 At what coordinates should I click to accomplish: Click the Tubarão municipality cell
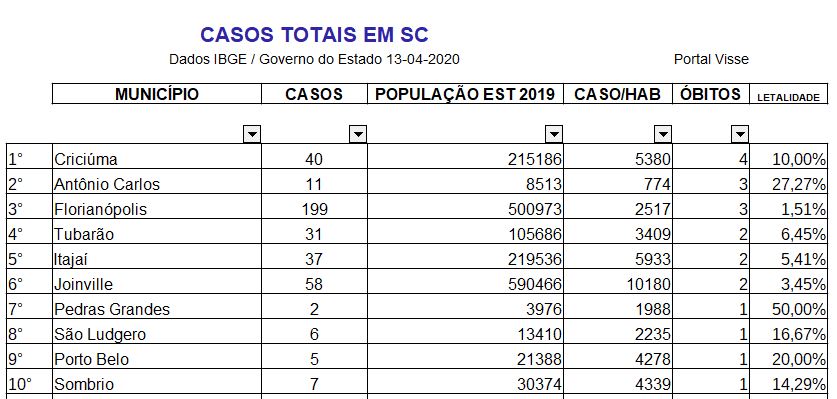click(x=157, y=234)
